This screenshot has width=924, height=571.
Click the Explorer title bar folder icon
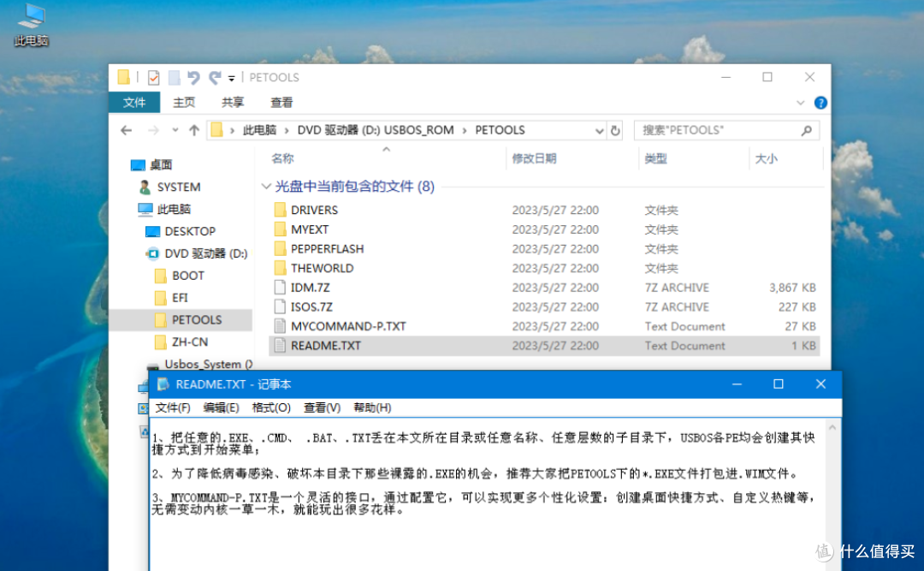point(124,77)
